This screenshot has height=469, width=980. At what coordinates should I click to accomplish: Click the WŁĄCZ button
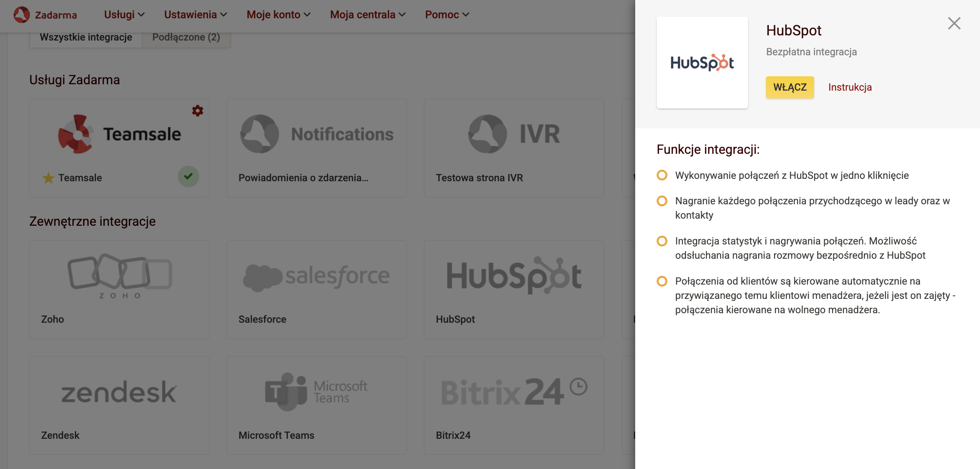click(x=790, y=87)
